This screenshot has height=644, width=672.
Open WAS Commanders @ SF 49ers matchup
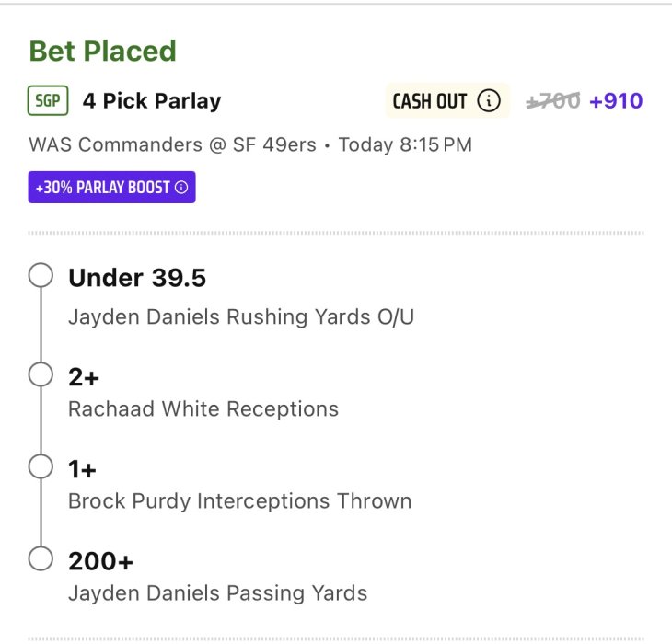point(172,144)
